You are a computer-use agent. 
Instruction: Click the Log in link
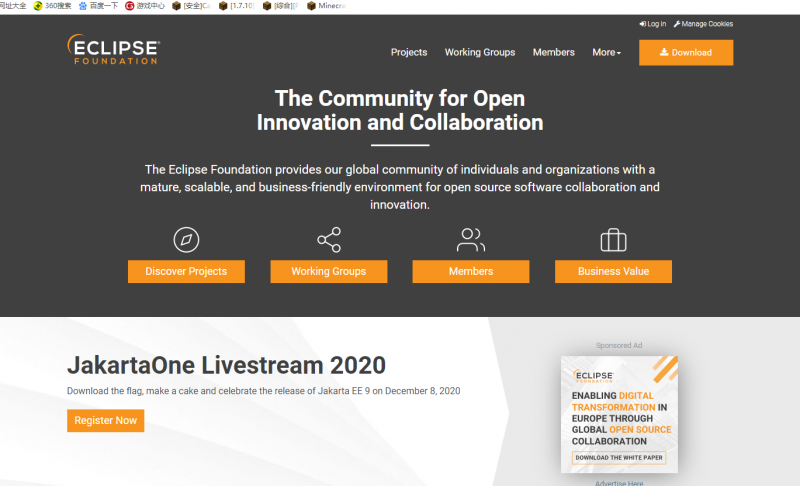(x=653, y=24)
